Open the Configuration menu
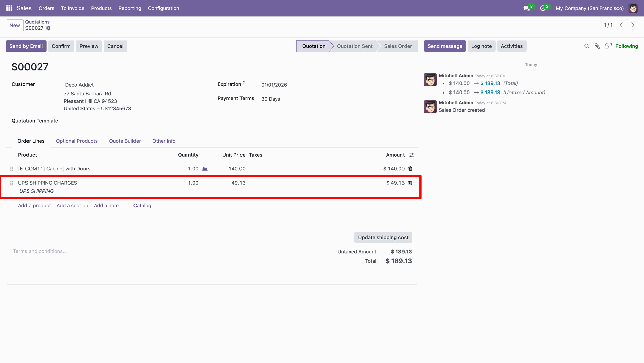The height and width of the screenshot is (363, 644). click(163, 8)
